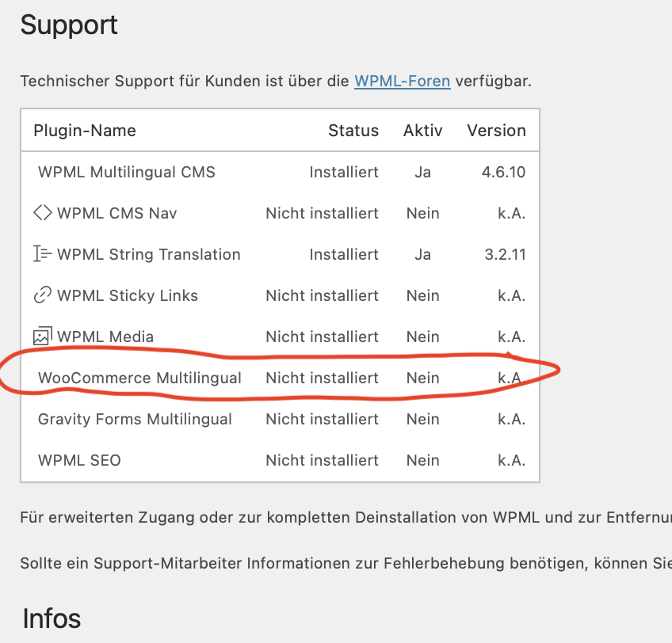Click the WPML Sticky Links chain icon
The image size is (672, 643).
(43, 295)
